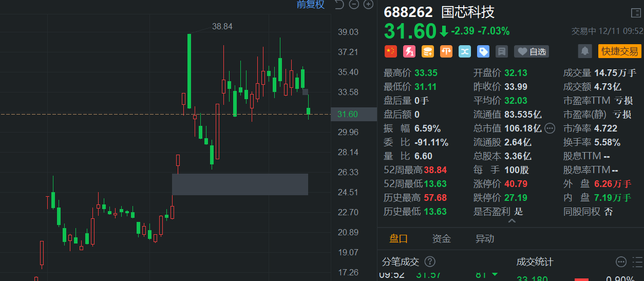Open the gray notes icon
This screenshot has width=644, height=281.
(x=502, y=51)
